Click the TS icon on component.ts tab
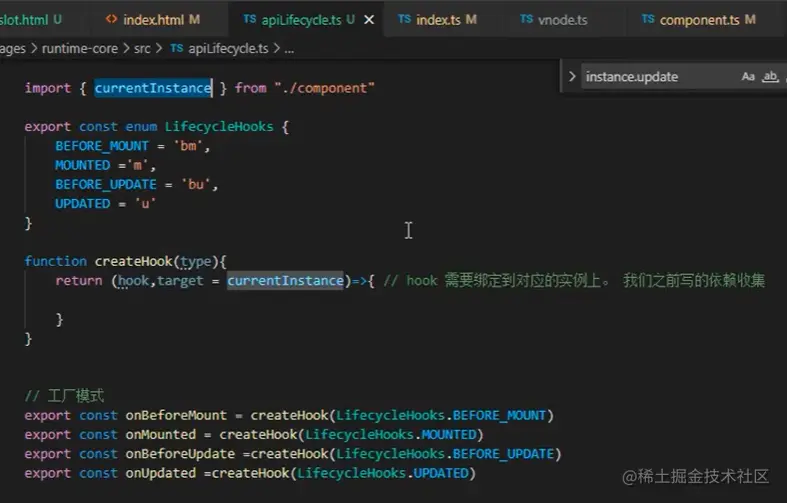This screenshot has width=787, height=503. pyautogui.click(x=648, y=19)
